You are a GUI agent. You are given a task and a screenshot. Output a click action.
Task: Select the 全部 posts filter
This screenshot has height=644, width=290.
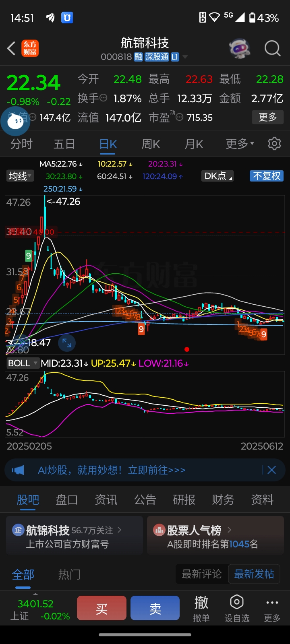(23, 574)
